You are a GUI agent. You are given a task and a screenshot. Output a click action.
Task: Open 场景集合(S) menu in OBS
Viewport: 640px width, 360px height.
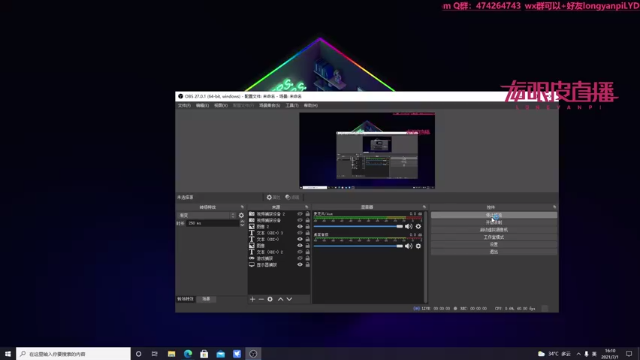(269, 105)
